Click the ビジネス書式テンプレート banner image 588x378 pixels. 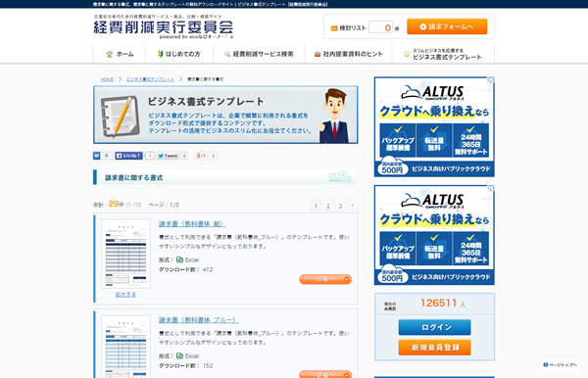point(225,115)
